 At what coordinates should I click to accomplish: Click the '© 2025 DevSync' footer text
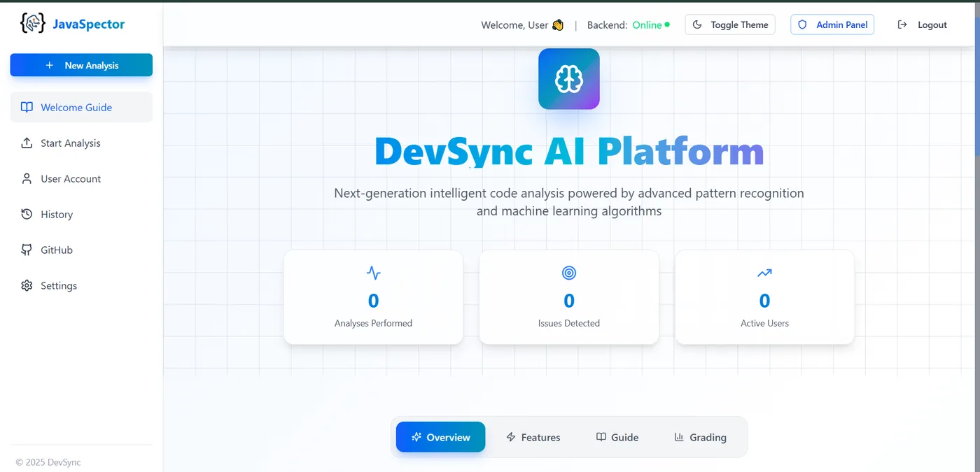pyautogui.click(x=48, y=462)
